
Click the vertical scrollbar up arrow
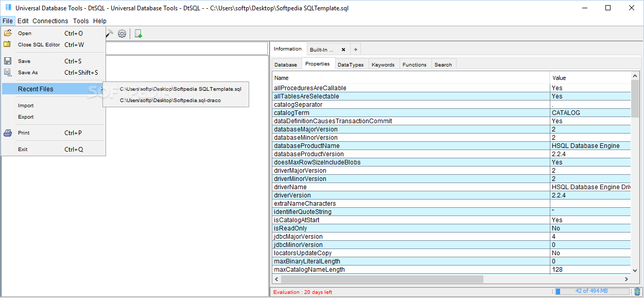click(635, 76)
